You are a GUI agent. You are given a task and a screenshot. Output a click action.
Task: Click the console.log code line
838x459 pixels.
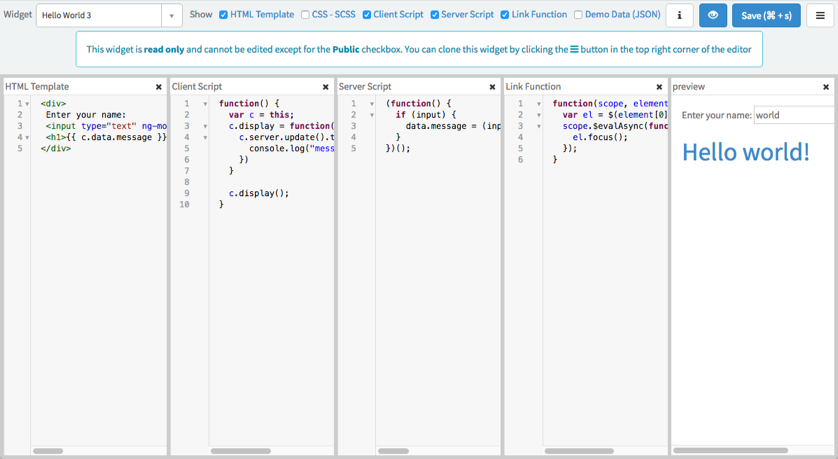click(292, 149)
